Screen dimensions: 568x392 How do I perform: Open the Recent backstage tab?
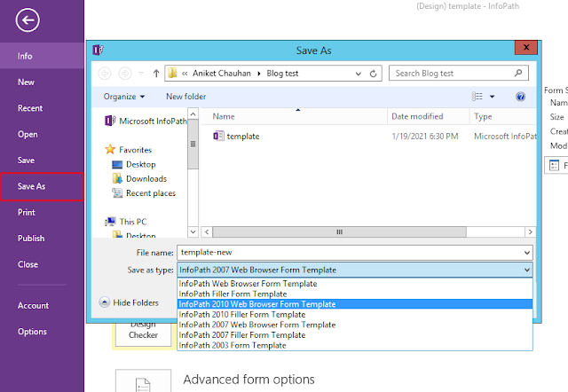[x=42, y=108]
